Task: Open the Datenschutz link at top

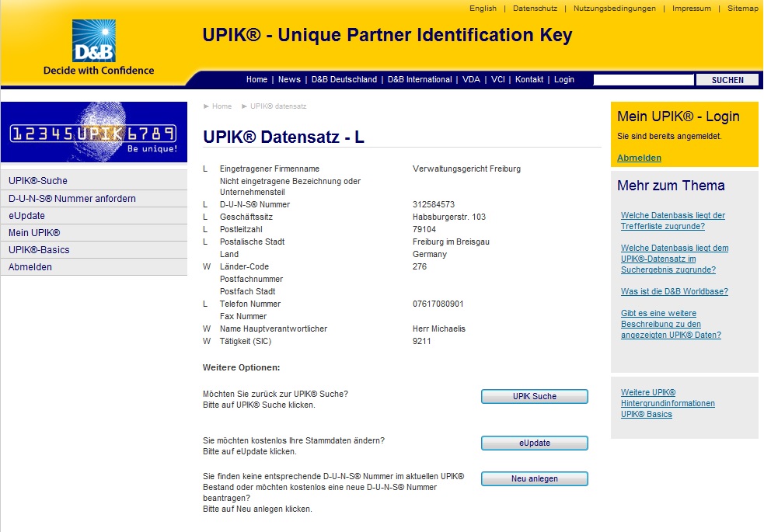Action: coord(535,9)
